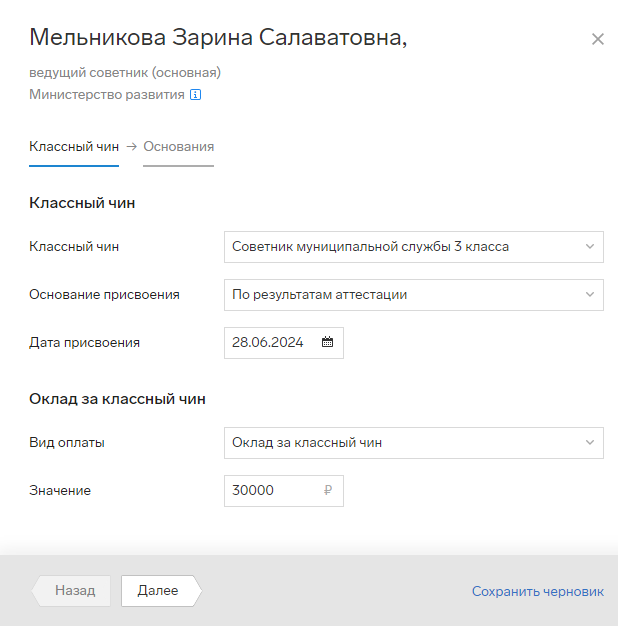This screenshot has width=618, height=626.
Task: Open combo box По результатам аттестации
Action: [414, 295]
